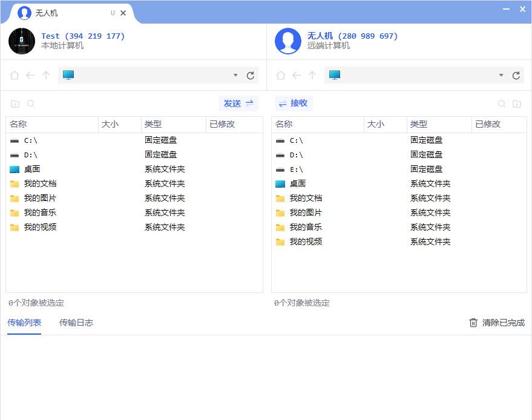Click remote home navigation icon
The height and width of the screenshot is (420, 532).
[x=281, y=75]
